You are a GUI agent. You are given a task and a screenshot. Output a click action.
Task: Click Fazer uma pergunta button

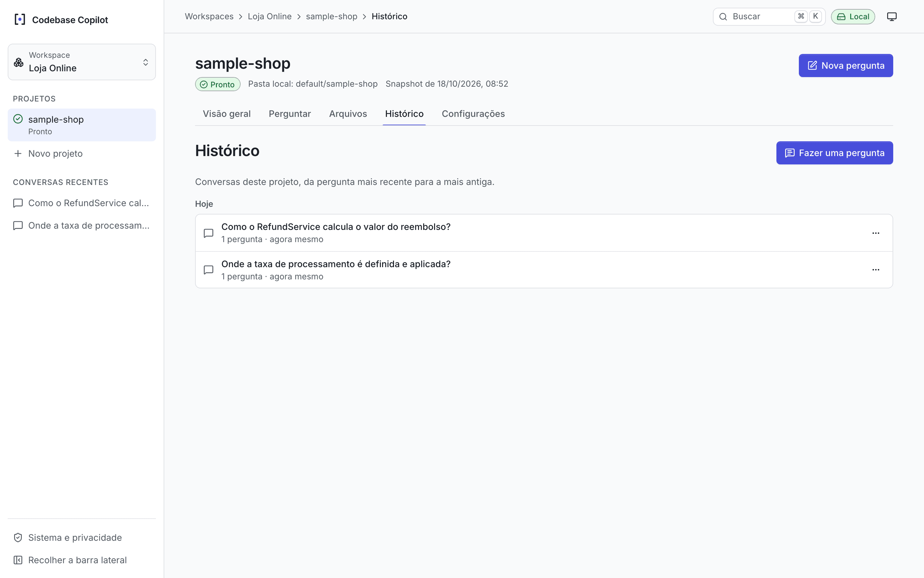pyautogui.click(x=835, y=153)
